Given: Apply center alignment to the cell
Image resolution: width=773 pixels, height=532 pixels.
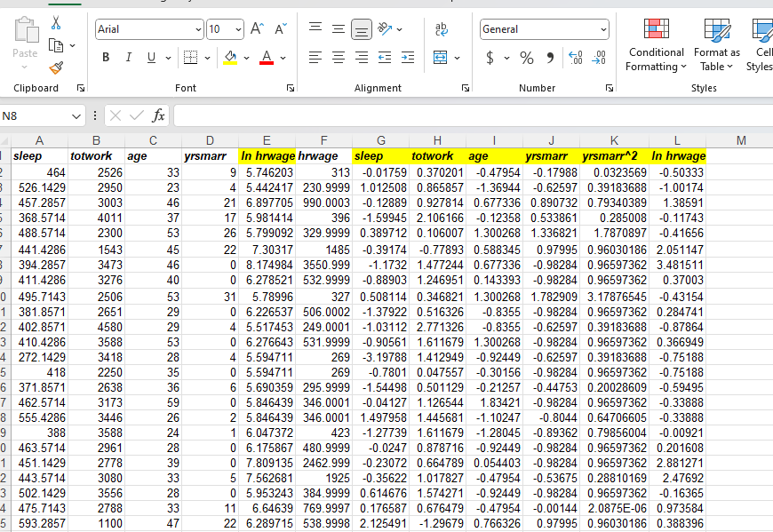Looking at the screenshot, I should pos(338,57).
